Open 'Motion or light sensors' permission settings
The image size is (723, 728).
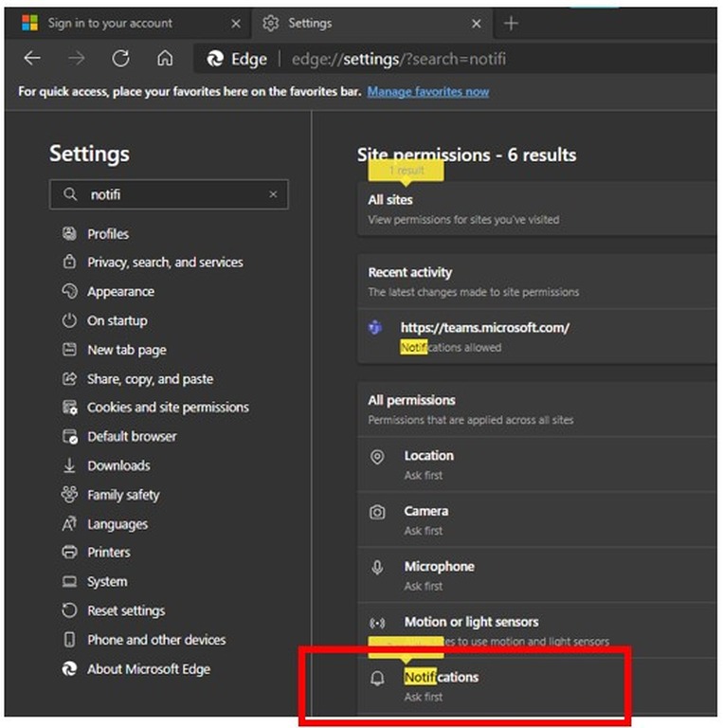(x=537, y=630)
